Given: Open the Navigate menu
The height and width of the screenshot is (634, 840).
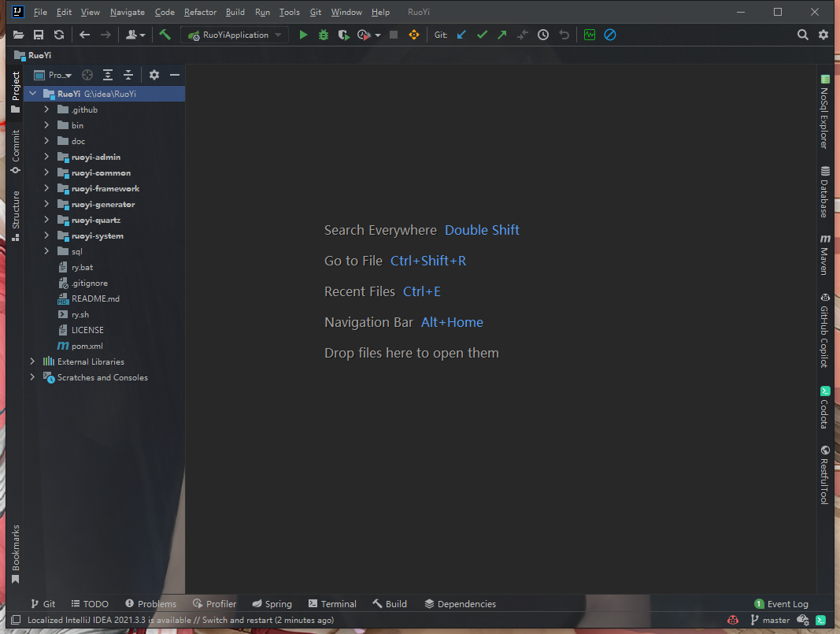Looking at the screenshot, I should (x=128, y=12).
